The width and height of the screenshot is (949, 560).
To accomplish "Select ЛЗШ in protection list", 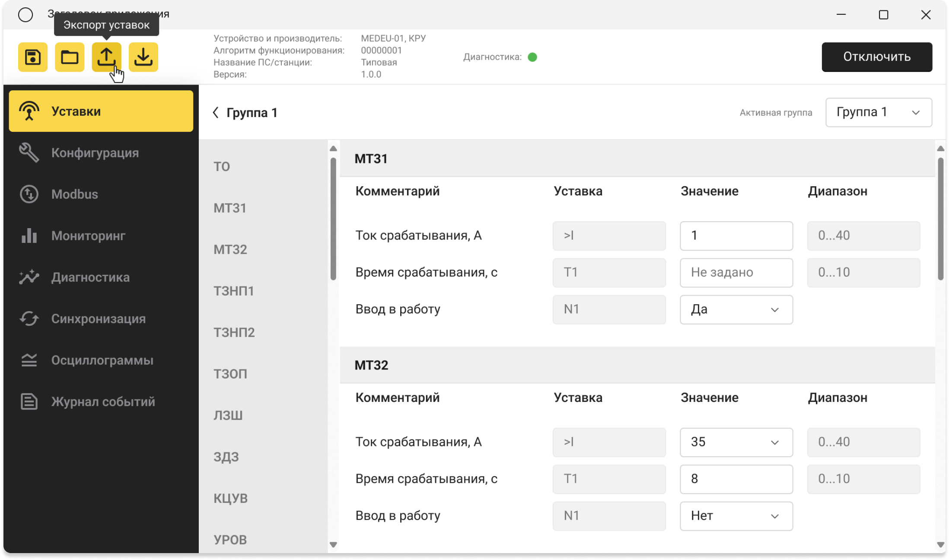I will tap(228, 416).
